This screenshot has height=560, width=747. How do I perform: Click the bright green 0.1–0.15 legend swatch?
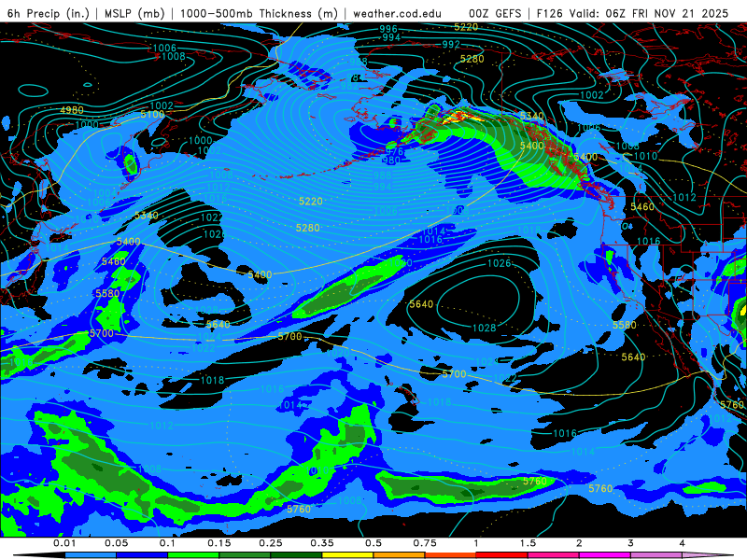(193, 555)
